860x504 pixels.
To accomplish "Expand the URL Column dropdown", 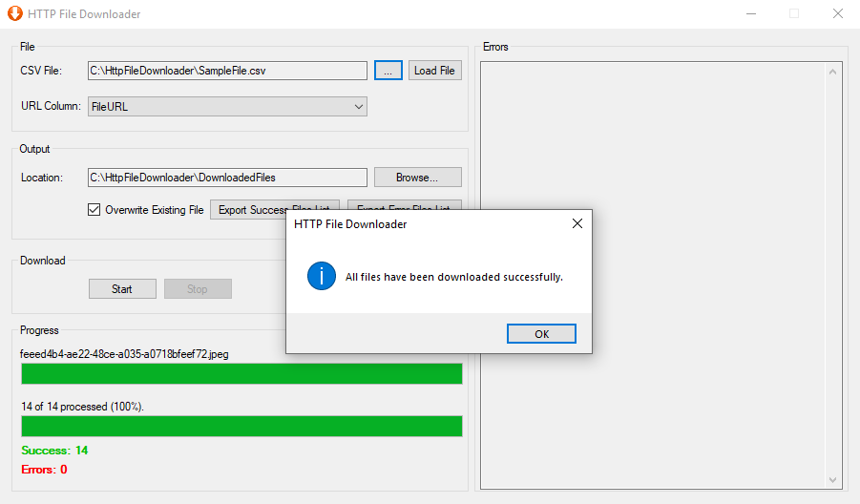I will (x=359, y=107).
